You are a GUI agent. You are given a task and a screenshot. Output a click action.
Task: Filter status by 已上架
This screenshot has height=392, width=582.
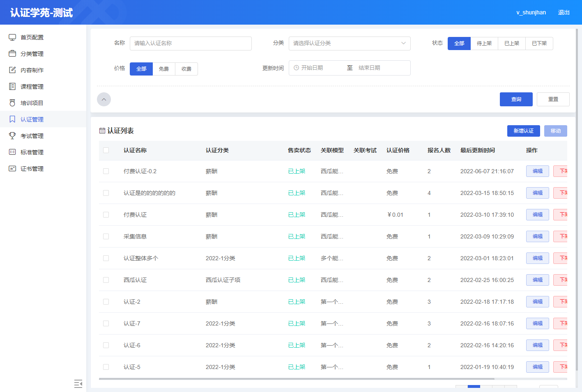[x=512, y=44]
